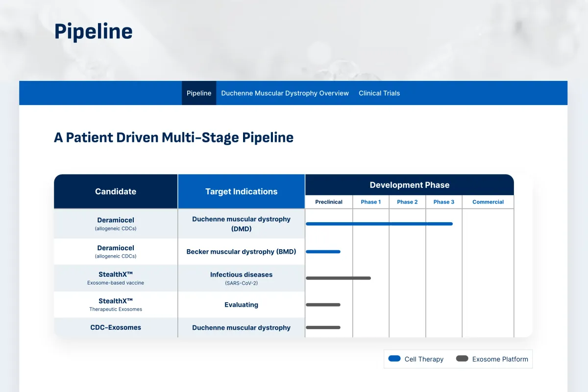
Task: Click the Phase 1 column label
Action: tap(371, 202)
